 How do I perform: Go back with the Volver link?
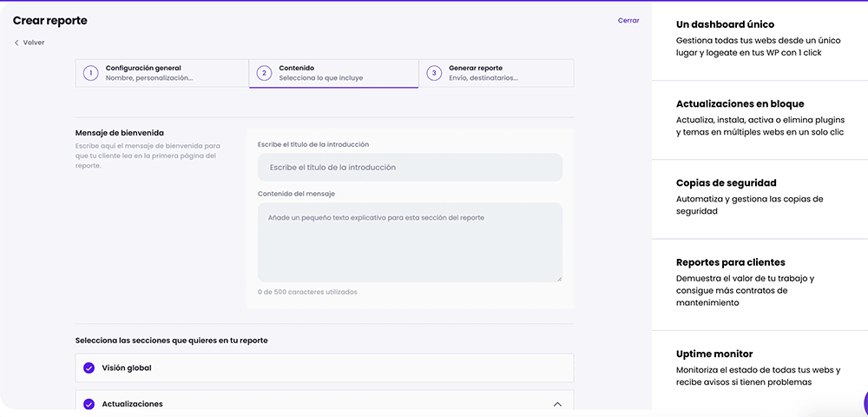coord(30,43)
